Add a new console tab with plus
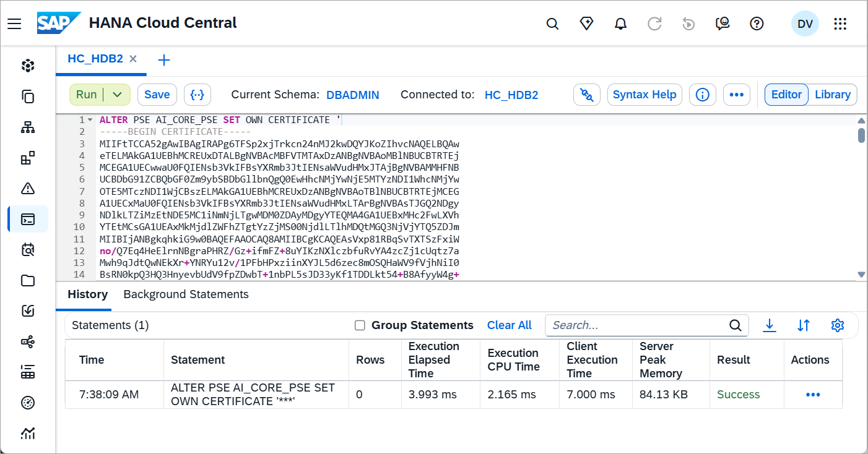 click(164, 60)
